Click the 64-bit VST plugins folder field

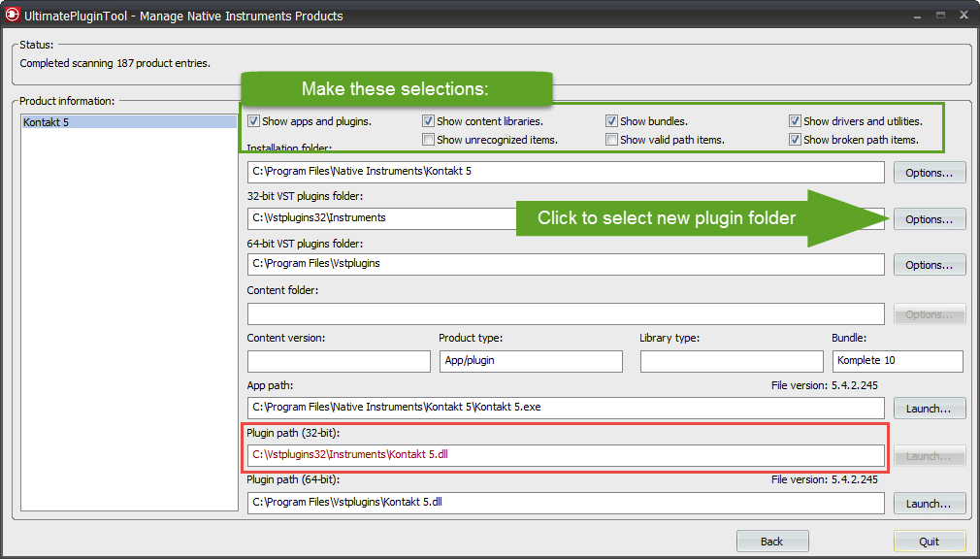pos(566,265)
